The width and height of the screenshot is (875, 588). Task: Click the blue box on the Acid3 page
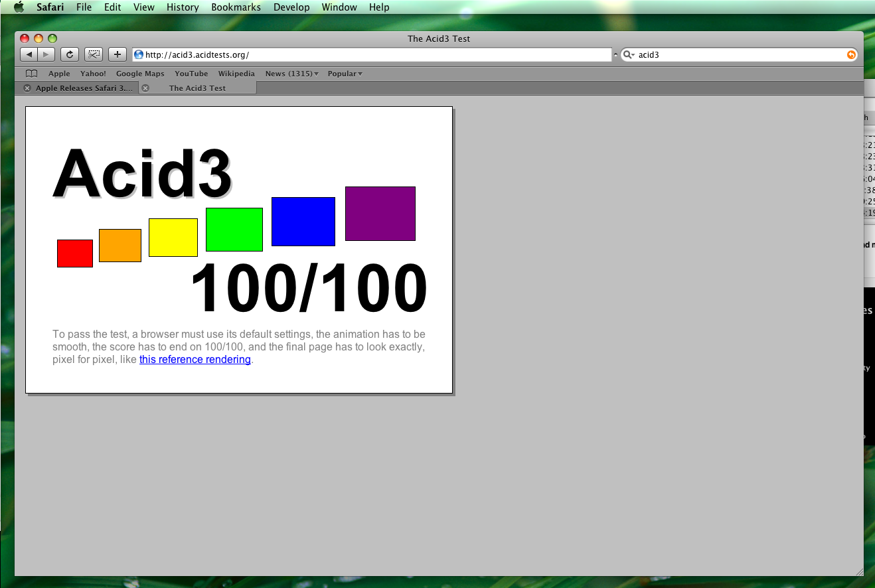[x=303, y=222]
